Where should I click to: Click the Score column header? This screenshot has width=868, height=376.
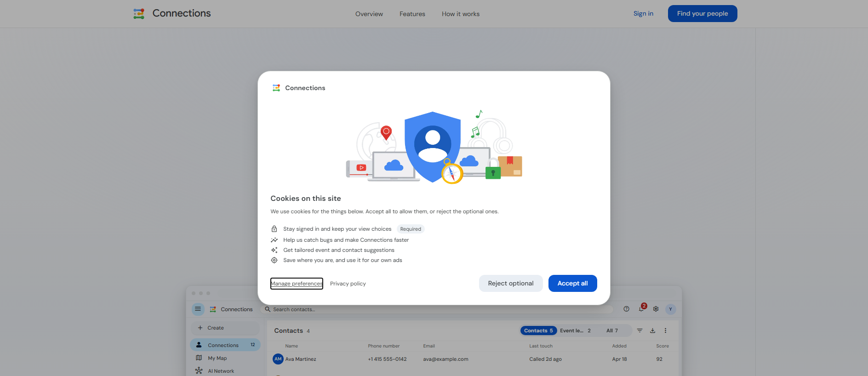[x=662, y=346]
